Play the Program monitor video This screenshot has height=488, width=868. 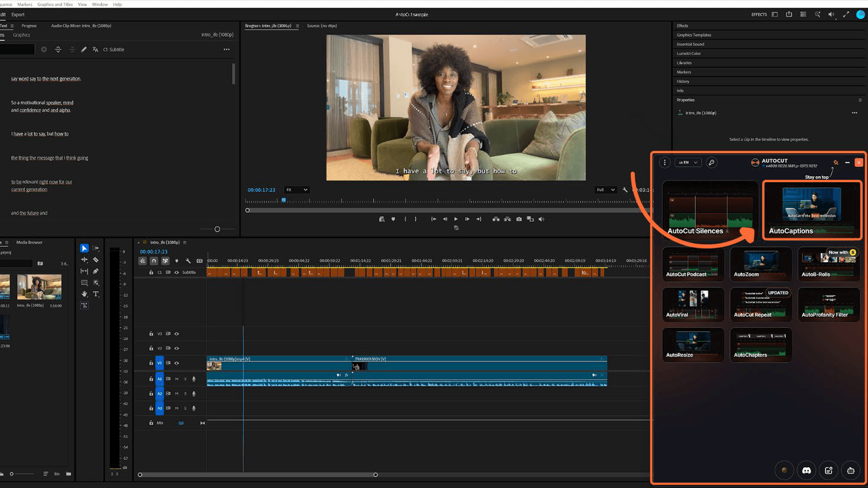pyautogui.click(x=456, y=219)
